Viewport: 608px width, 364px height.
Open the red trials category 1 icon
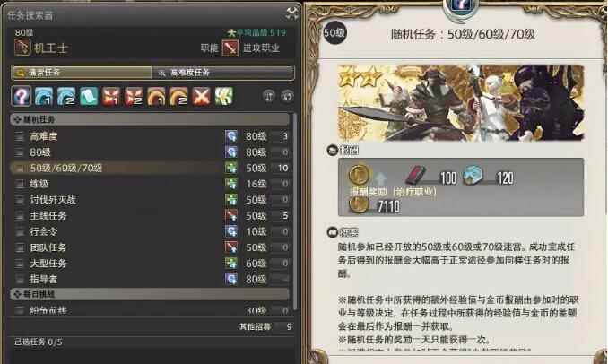tap(111, 96)
